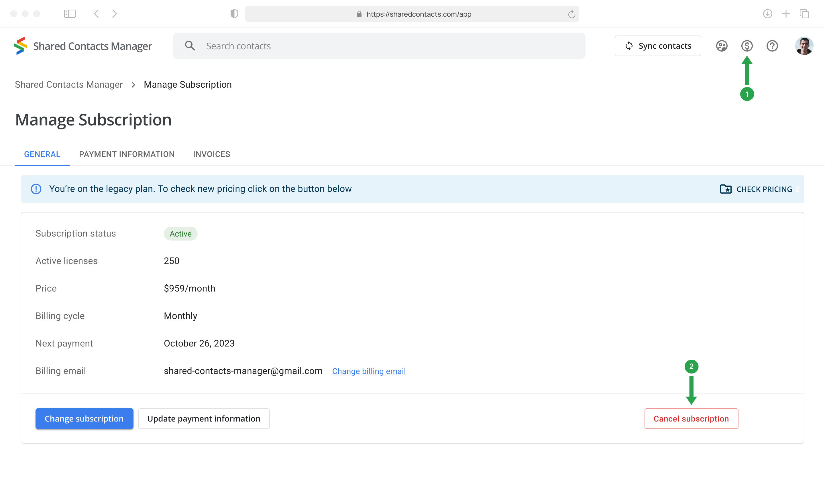Open the browser downloads icon
Viewport: 825px width, 504px height.
click(x=767, y=14)
